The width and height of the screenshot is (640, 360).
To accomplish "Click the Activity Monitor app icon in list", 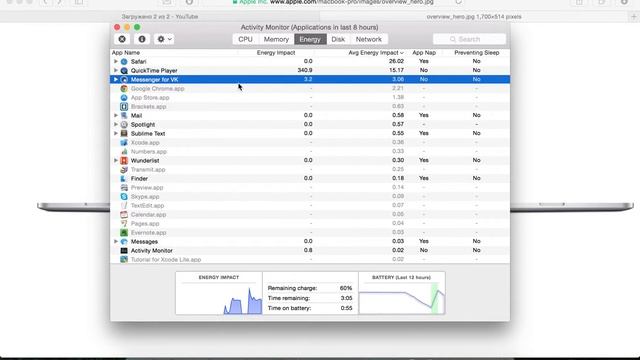I will pos(124,251).
